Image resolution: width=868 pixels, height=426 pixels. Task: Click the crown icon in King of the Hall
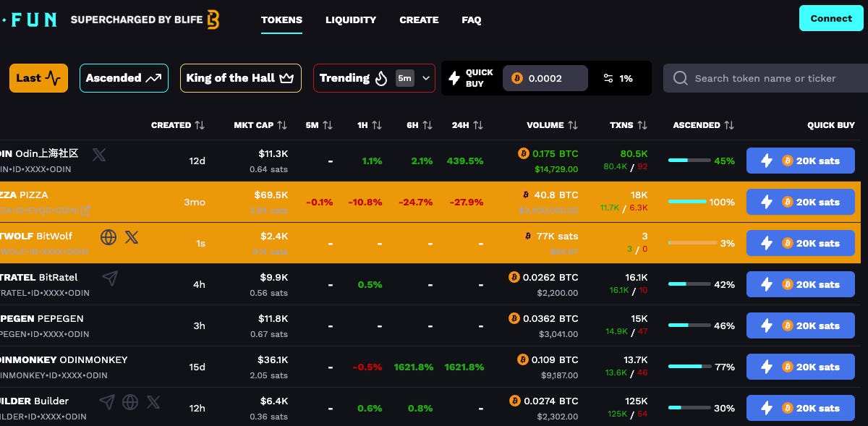[287, 78]
